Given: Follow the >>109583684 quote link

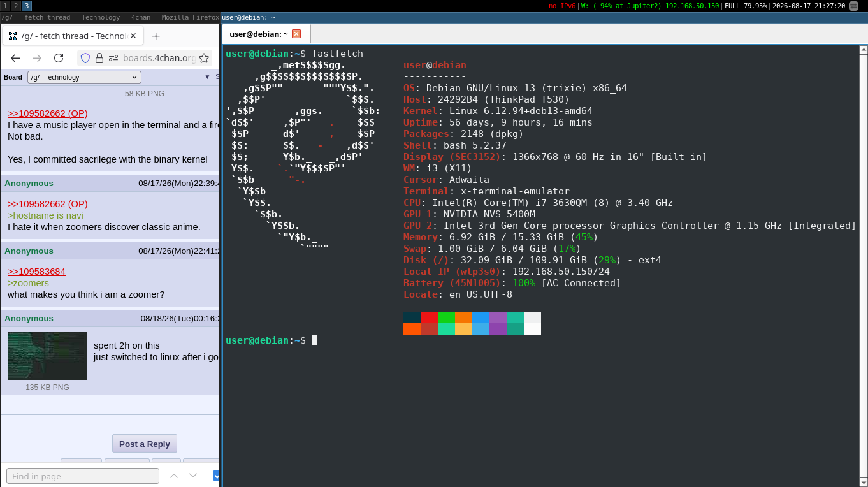Looking at the screenshot, I should pos(36,272).
